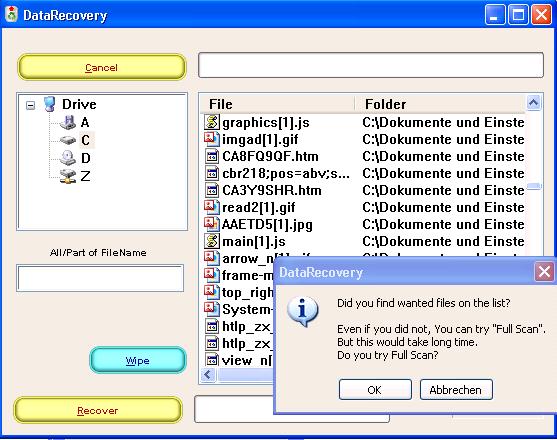Select the main[1].js file name
Screen dimensions: 557x440
254,241
